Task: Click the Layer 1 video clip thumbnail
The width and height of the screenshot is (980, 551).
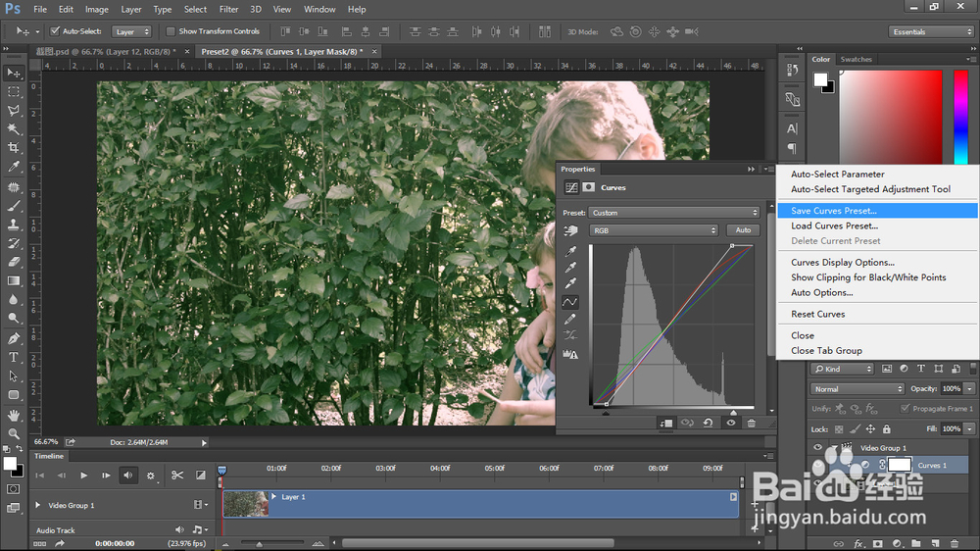Action: pyautogui.click(x=246, y=504)
